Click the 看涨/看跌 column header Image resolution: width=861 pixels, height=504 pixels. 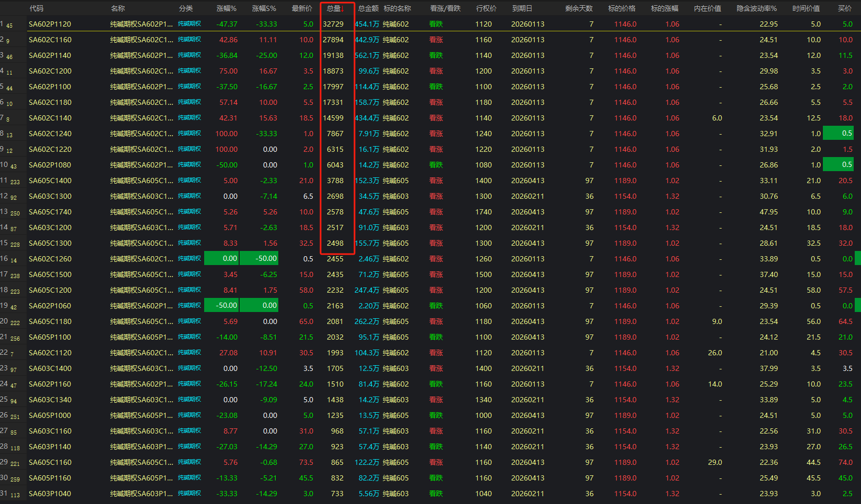[x=445, y=8]
